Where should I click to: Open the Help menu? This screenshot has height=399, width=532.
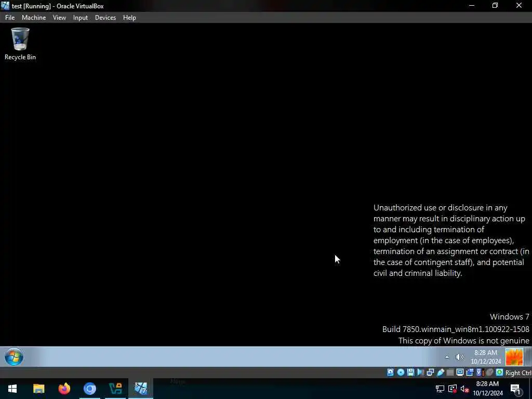(129, 18)
